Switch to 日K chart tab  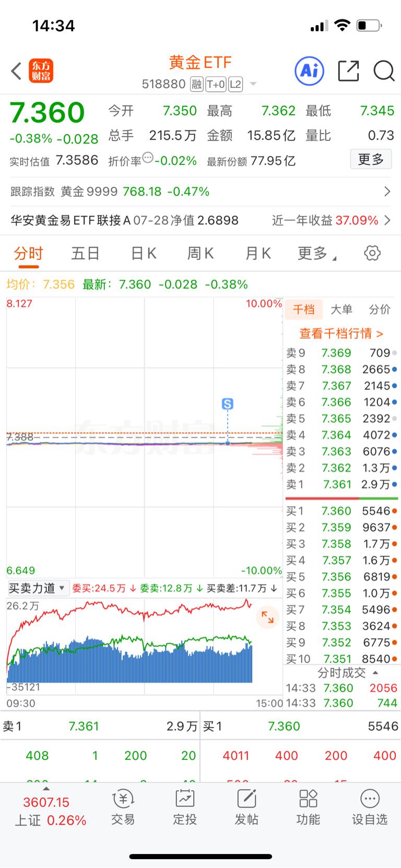coord(144,254)
